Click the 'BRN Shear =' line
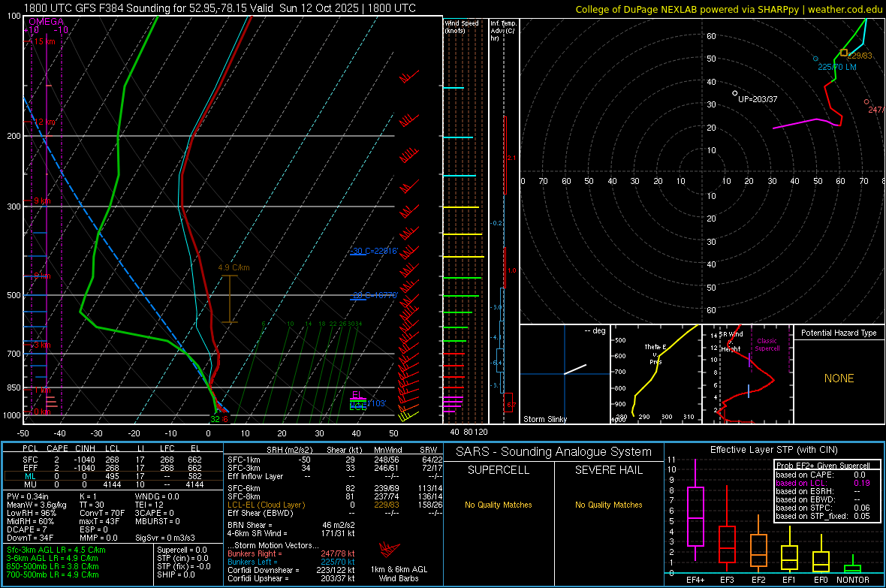886x588 pixels. [x=291, y=525]
